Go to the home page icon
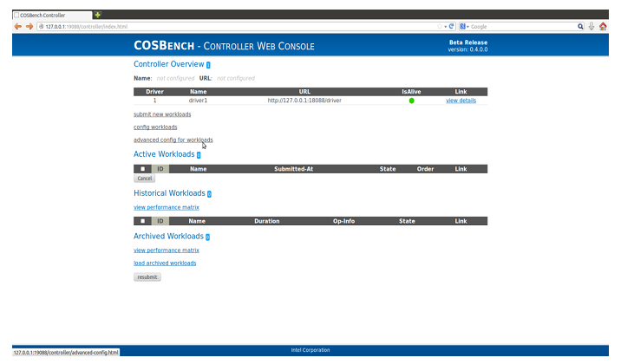The height and width of the screenshot is (364, 621). [x=603, y=27]
